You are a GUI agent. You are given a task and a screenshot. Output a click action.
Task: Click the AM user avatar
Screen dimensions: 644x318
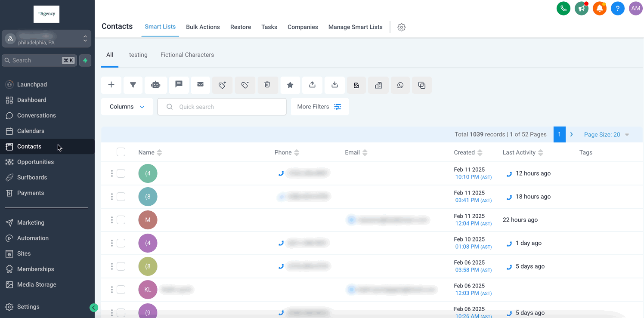[x=636, y=8]
